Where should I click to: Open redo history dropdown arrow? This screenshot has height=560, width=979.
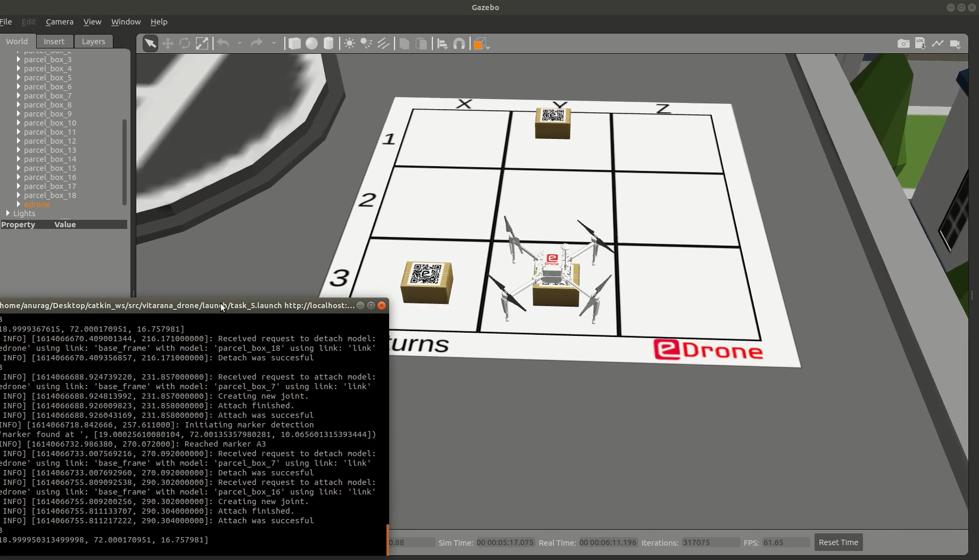point(274,44)
